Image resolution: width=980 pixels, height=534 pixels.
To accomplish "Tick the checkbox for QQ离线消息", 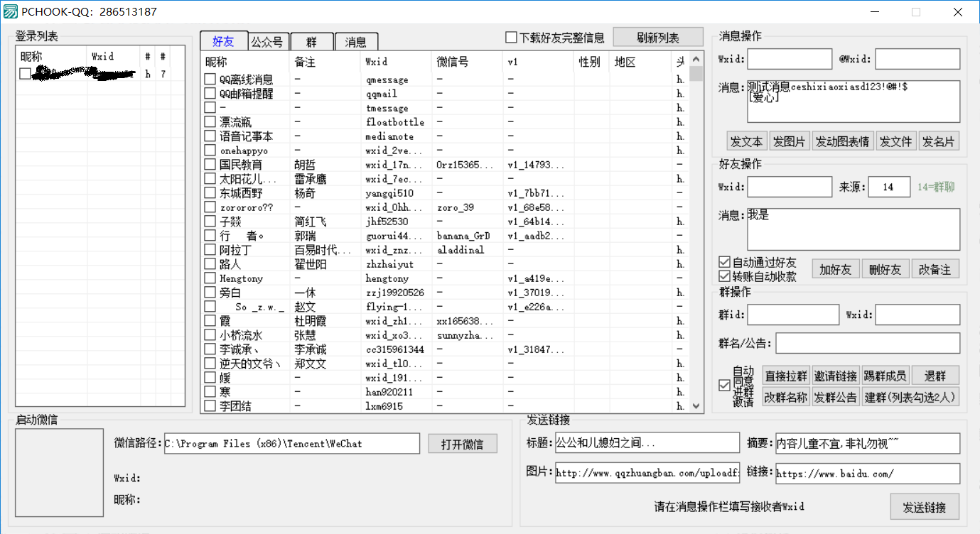I will [210, 80].
